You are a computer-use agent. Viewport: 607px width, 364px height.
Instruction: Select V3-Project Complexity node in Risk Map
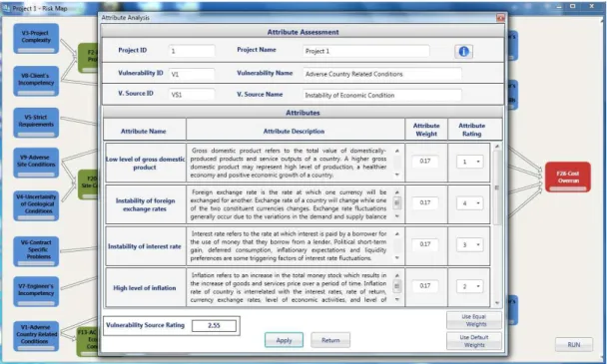pos(36,38)
